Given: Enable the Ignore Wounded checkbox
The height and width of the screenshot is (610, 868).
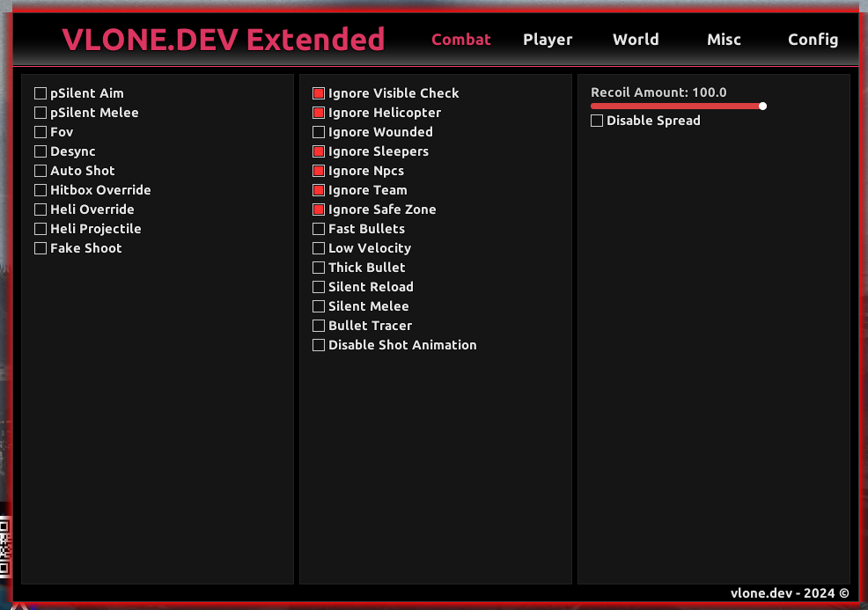Looking at the screenshot, I should [319, 132].
